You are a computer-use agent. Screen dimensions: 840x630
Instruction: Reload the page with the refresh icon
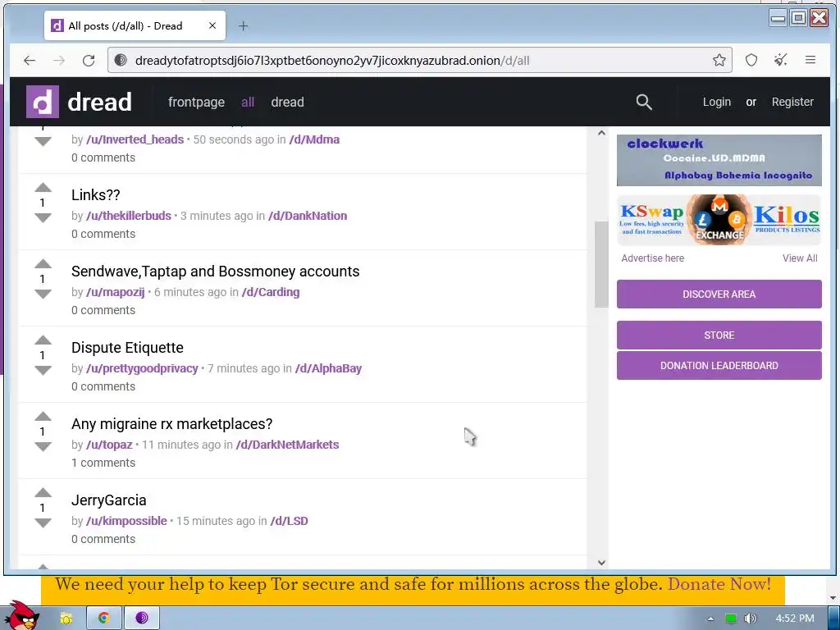click(x=89, y=61)
